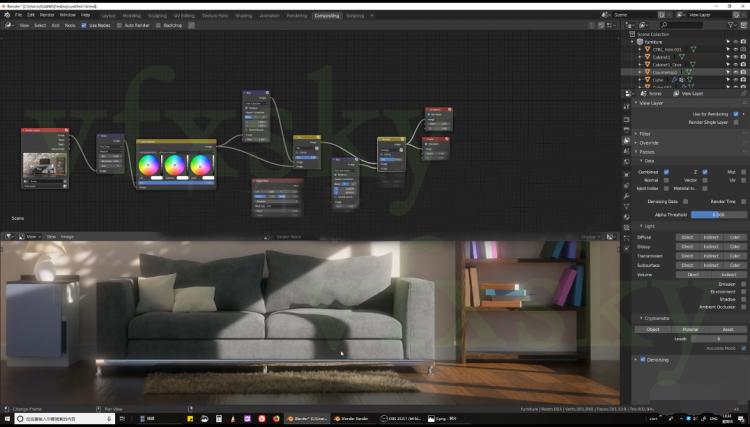The height and width of the screenshot is (427, 750).
Task: Toggle selectability arrow for CTRL_Hole.001
Action: [728, 50]
